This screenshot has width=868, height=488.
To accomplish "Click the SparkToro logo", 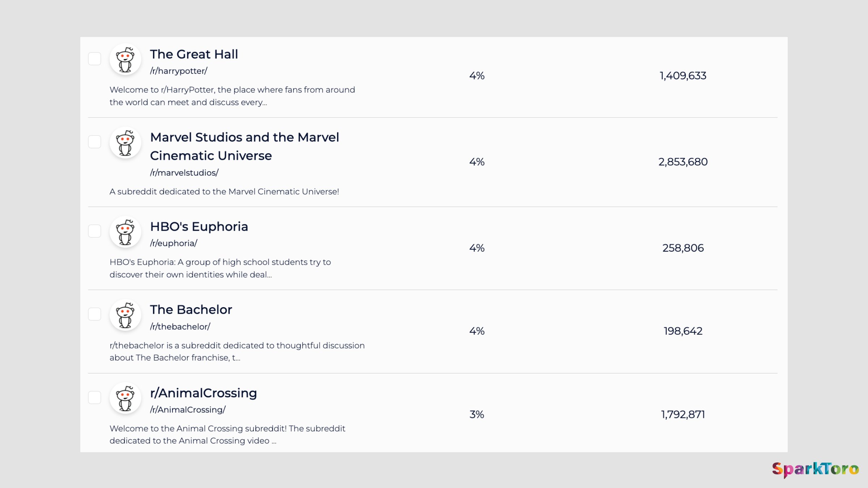I will (815, 469).
